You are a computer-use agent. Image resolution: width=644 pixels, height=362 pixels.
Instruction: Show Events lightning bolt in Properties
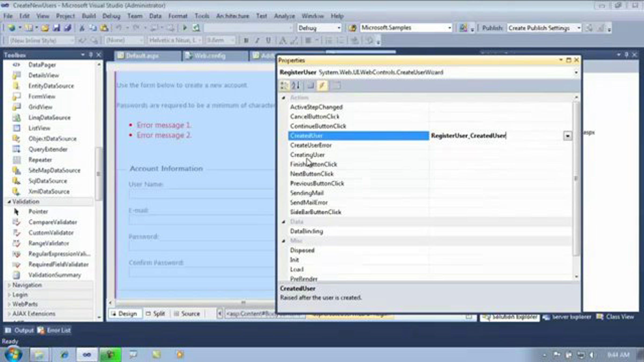(x=322, y=86)
